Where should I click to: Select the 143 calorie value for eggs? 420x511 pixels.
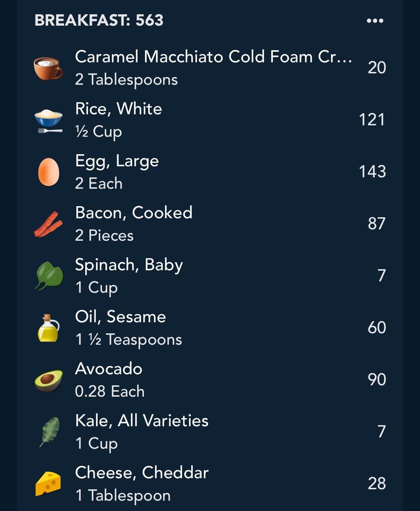372,171
